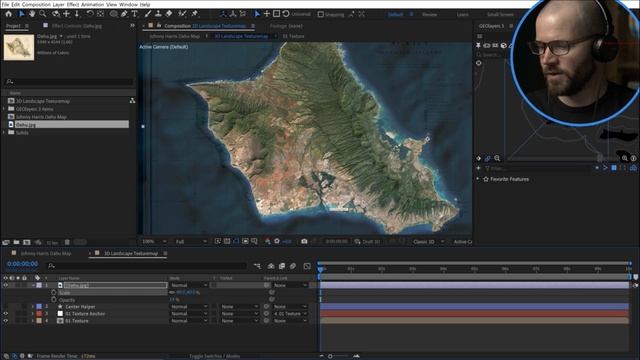Open Parent dropdown of 01 Texture Anchor

(x=290, y=313)
